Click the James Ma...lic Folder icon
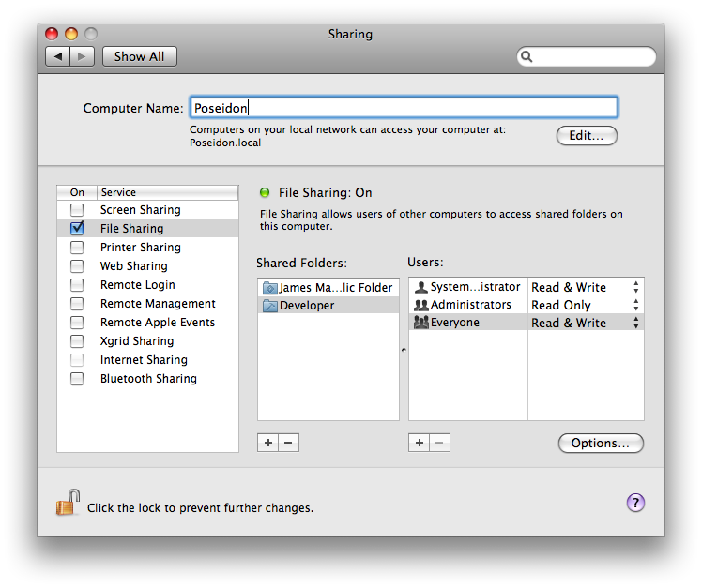 coord(270,287)
